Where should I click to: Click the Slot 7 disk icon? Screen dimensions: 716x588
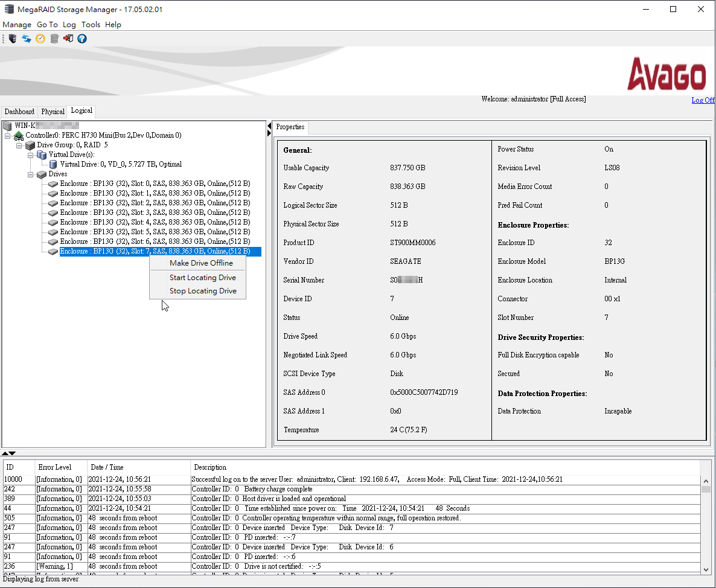(x=53, y=252)
